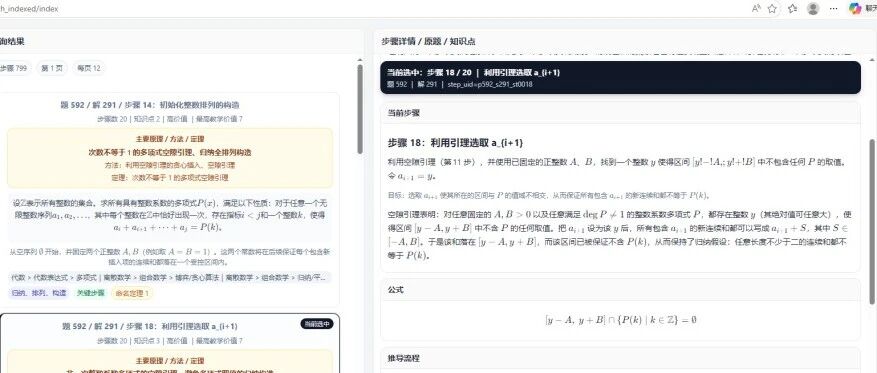877x373 pixels.
Task: Click the text 定理：次数不等于 1 的多项式空隙引理
Action: tap(169, 178)
